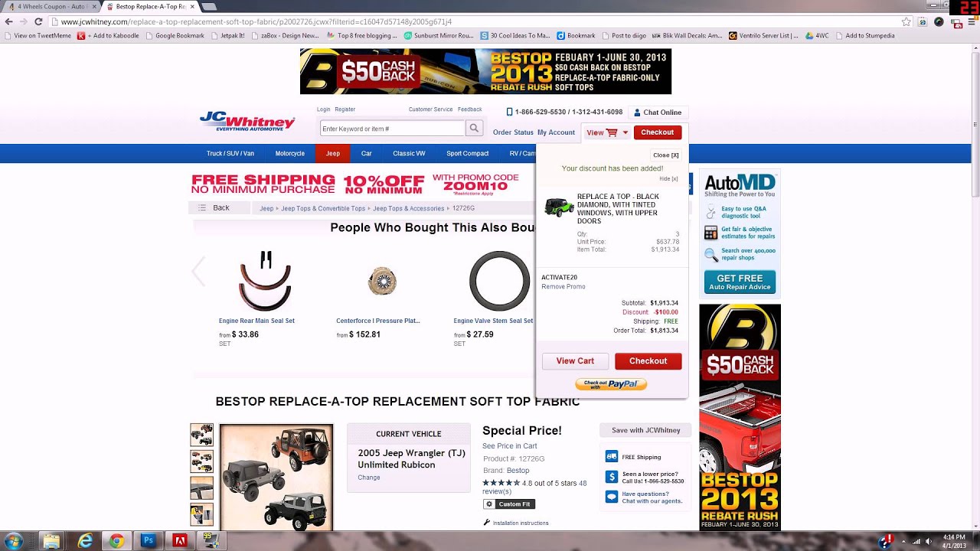Click Remove Promo link
980x551 pixels.
coord(563,287)
